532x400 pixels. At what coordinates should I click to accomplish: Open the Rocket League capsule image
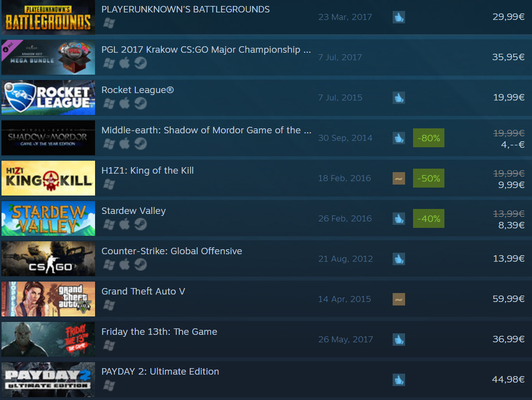[x=48, y=98]
